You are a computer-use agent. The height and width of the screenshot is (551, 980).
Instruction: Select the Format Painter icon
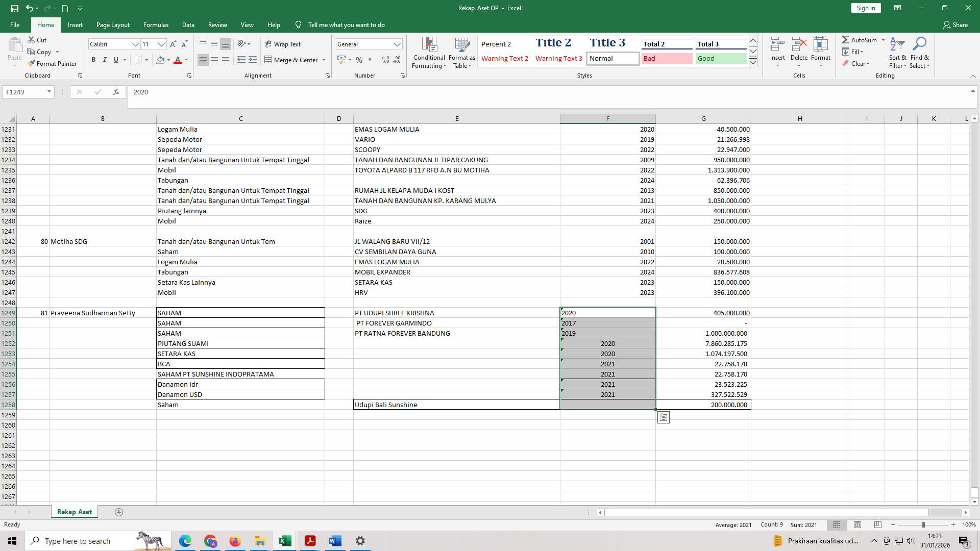point(53,63)
